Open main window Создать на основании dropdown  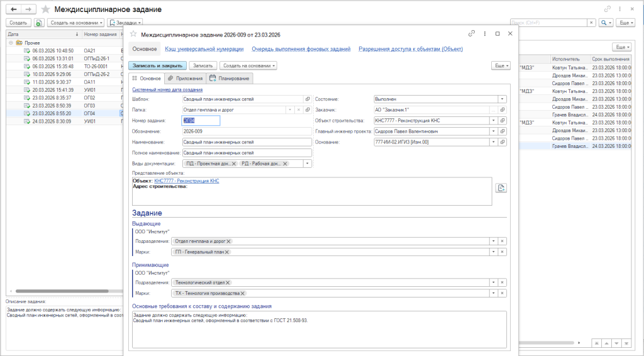pyautogui.click(x=75, y=23)
